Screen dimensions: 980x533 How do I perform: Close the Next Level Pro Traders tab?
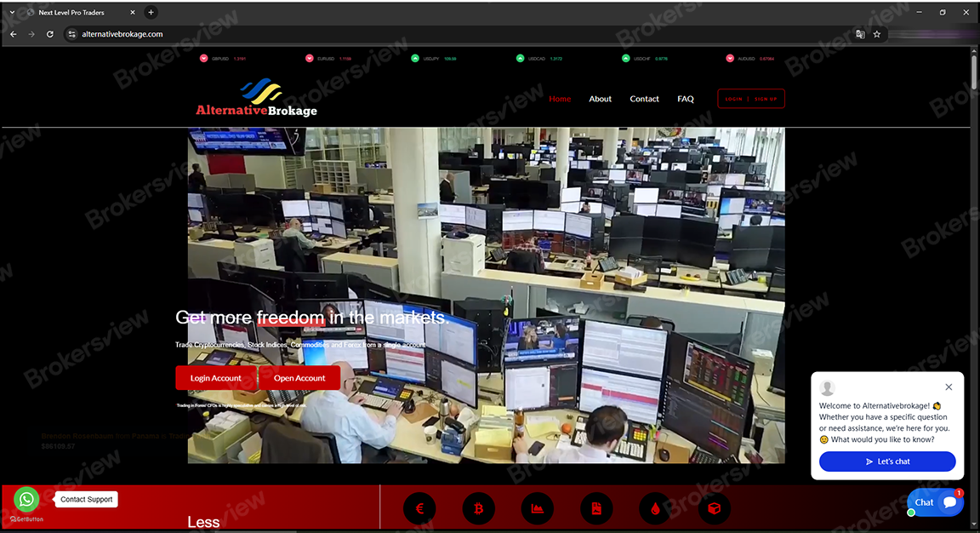pyautogui.click(x=133, y=12)
